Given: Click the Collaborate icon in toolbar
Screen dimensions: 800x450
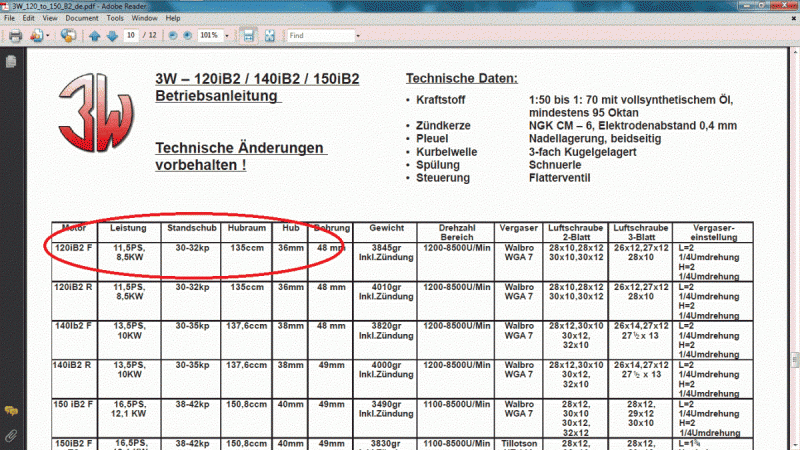Looking at the screenshot, I should coord(68,35).
